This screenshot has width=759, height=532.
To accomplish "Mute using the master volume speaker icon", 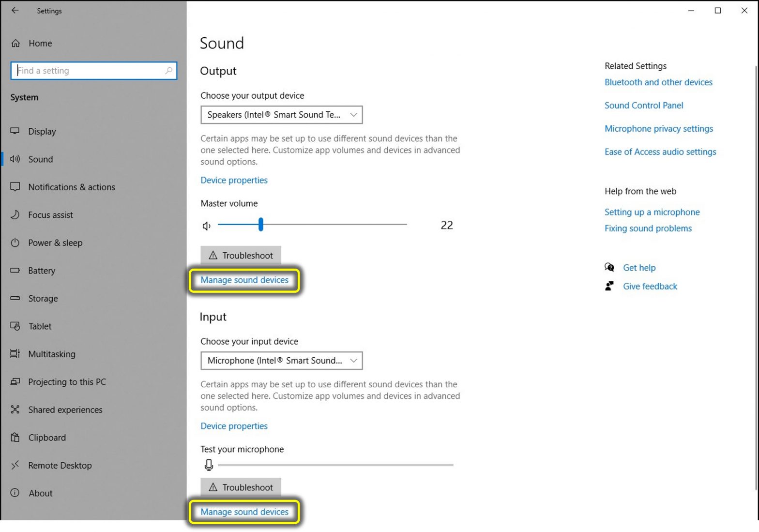I will [207, 226].
